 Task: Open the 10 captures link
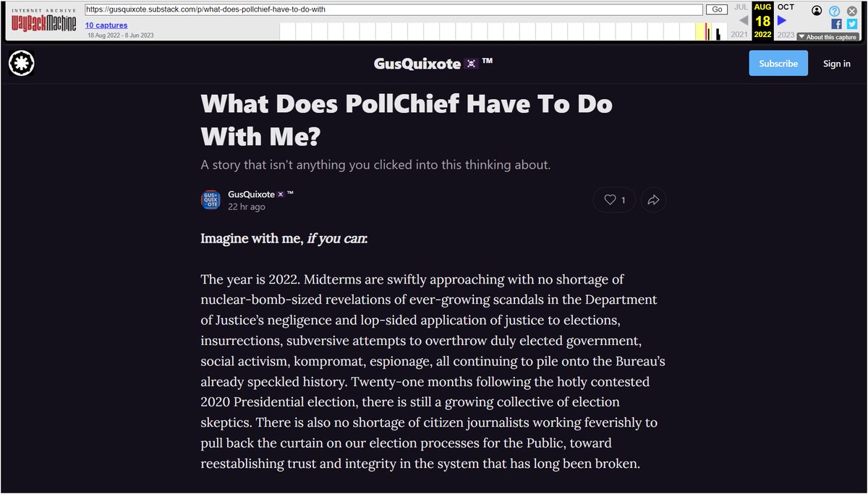106,25
